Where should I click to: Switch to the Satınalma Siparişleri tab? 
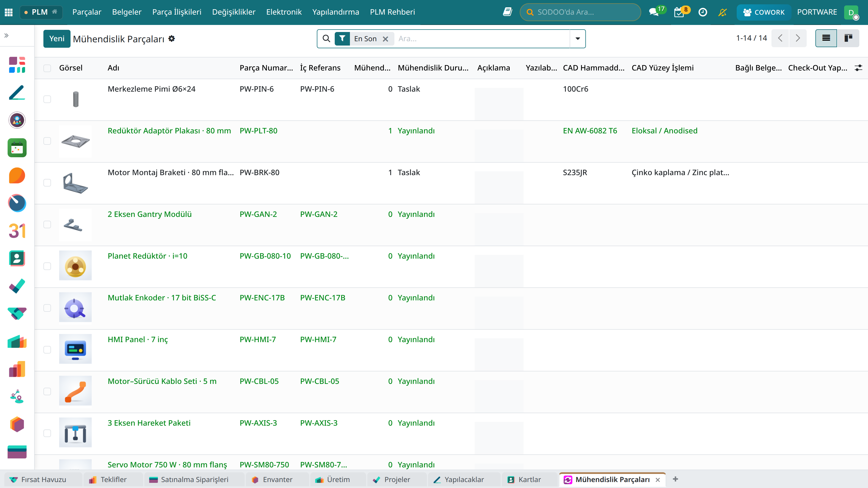click(x=194, y=480)
